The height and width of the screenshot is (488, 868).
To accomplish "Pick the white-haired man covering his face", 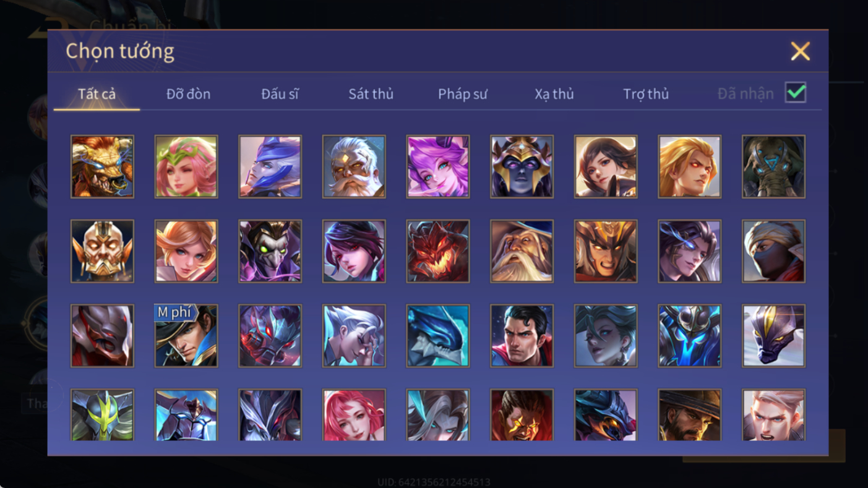I will (x=354, y=336).
